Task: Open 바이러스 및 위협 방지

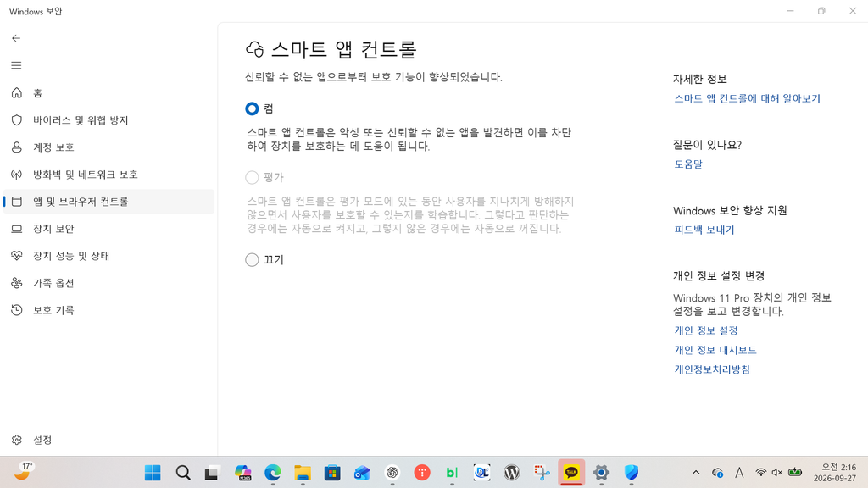Action: pyautogui.click(x=108, y=120)
